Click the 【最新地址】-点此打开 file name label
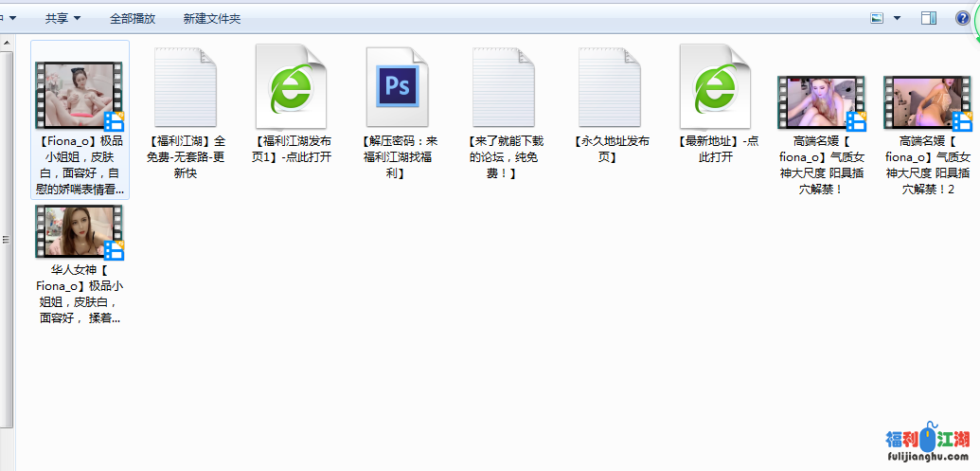 click(716, 149)
